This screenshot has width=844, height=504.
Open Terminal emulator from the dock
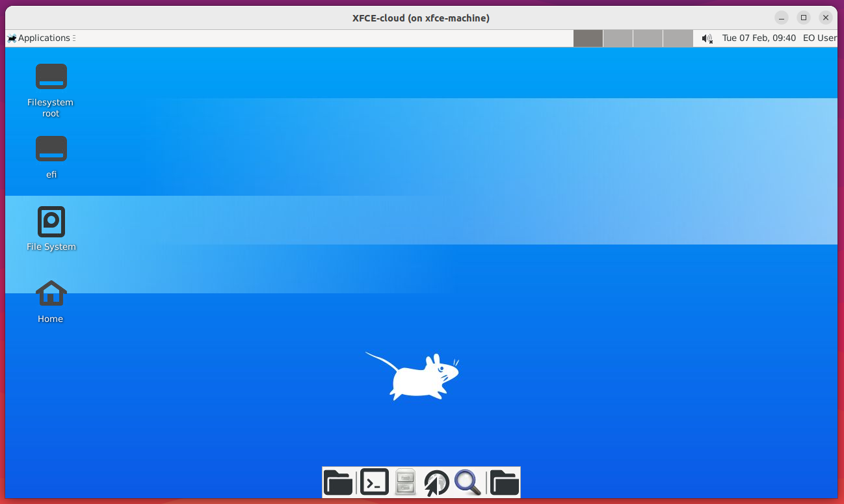coord(375,482)
